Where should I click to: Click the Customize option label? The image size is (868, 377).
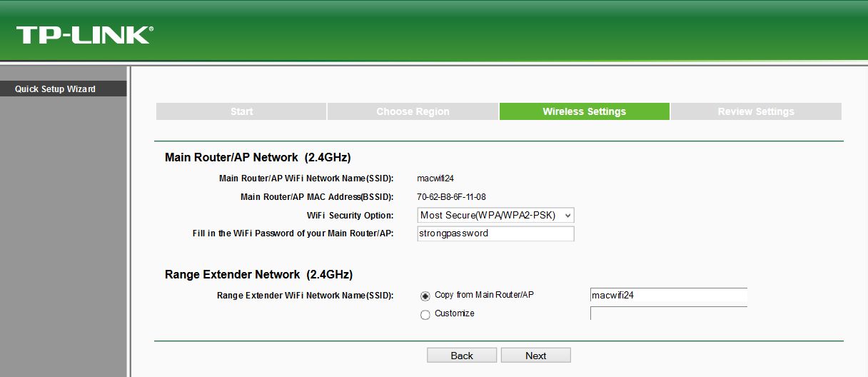454,313
